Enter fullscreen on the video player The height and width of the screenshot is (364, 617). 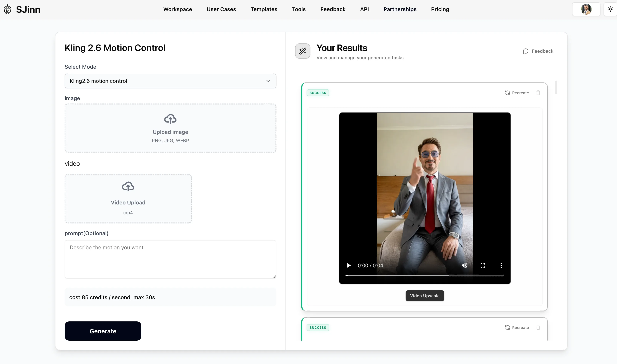pyautogui.click(x=483, y=265)
